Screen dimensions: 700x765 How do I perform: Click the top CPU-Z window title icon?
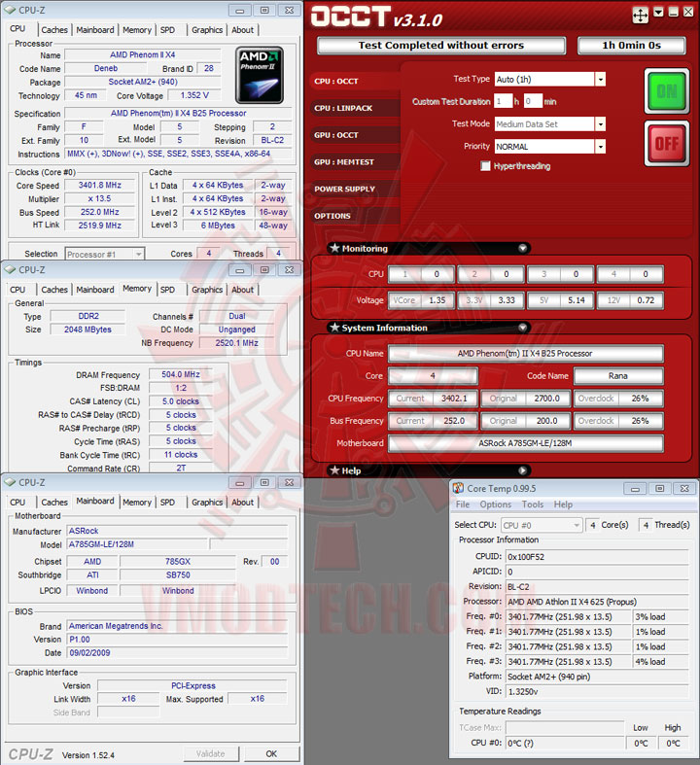pyautogui.click(x=11, y=10)
